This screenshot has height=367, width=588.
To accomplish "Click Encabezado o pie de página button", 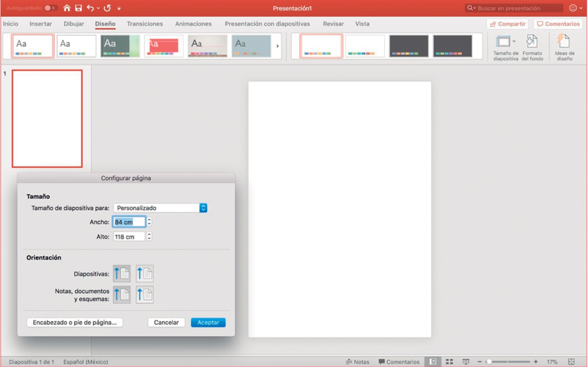I will coord(75,322).
